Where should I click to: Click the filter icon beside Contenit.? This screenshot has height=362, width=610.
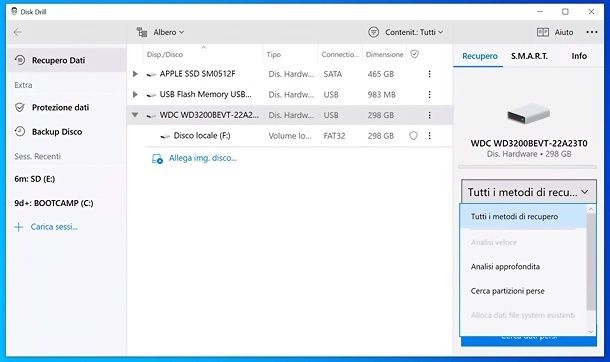(x=373, y=32)
